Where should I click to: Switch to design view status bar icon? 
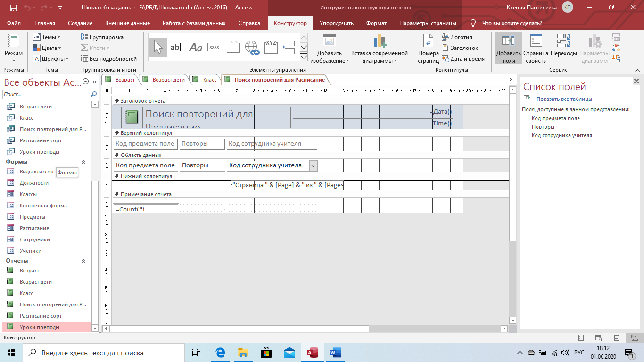(634, 338)
